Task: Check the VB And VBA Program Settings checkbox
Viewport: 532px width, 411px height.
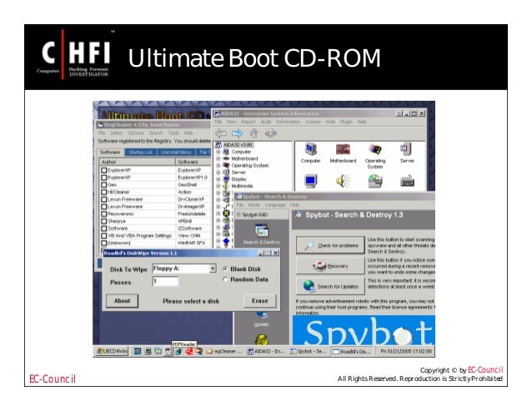Action: (x=104, y=236)
